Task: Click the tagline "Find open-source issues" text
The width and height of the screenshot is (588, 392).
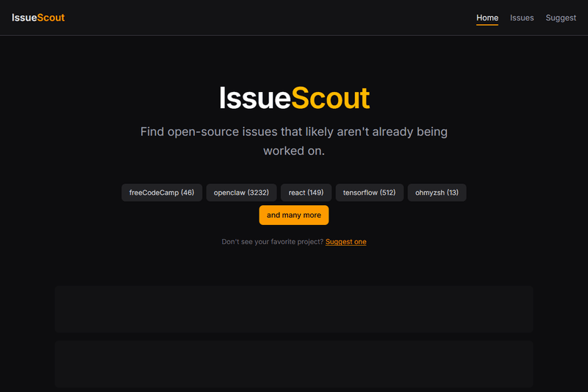Action: click(x=293, y=141)
